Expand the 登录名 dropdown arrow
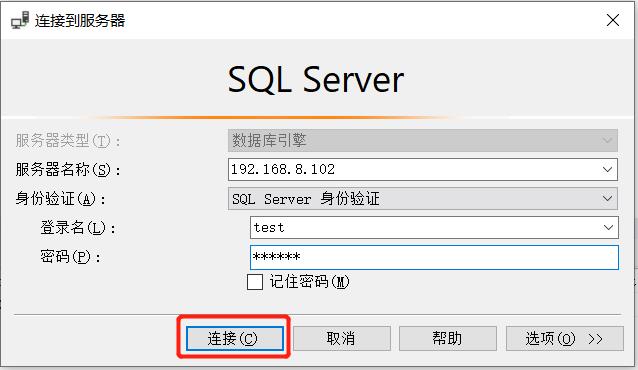638x370 pixels. click(608, 228)
